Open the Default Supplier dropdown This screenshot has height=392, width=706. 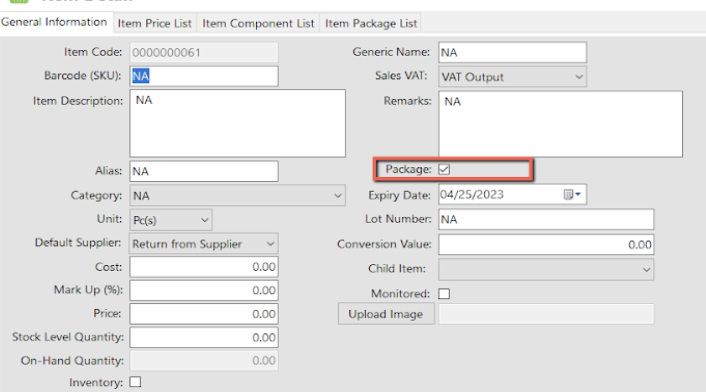tap(204, 244)
